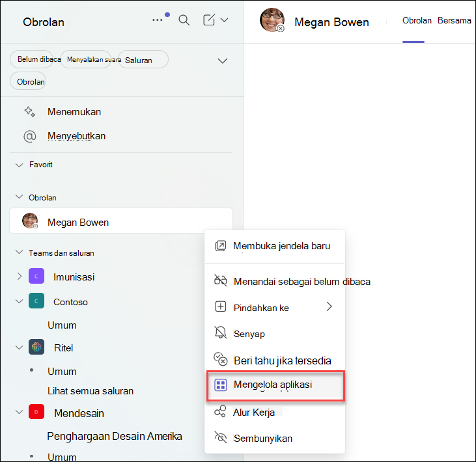Click Megan Bowen's avatar in chat header
Viewport: 476px width, 462px height.
pos(272,20)
